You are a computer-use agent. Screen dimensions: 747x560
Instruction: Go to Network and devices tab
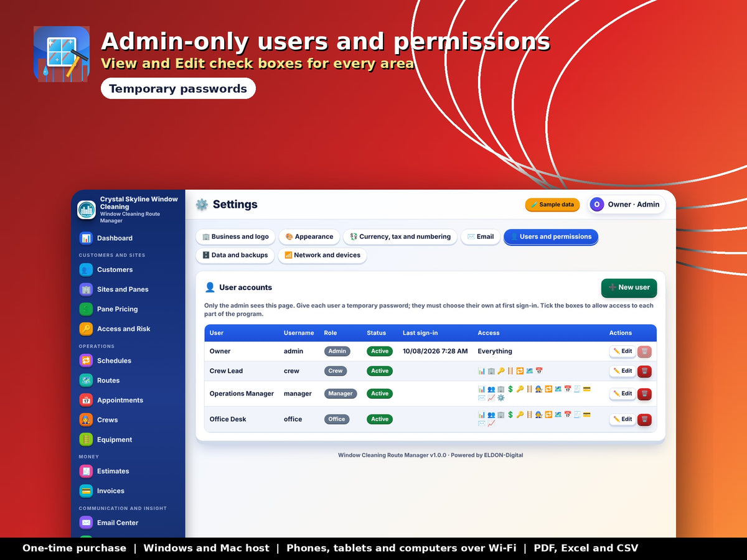point(322,255)
